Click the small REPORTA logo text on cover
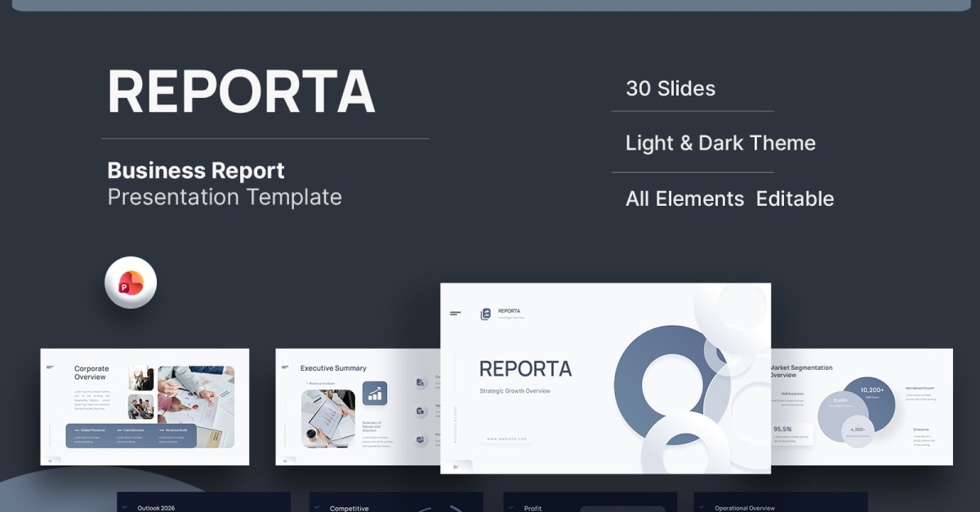This screenshot has width=980, height=512. (x=509, y=311)
